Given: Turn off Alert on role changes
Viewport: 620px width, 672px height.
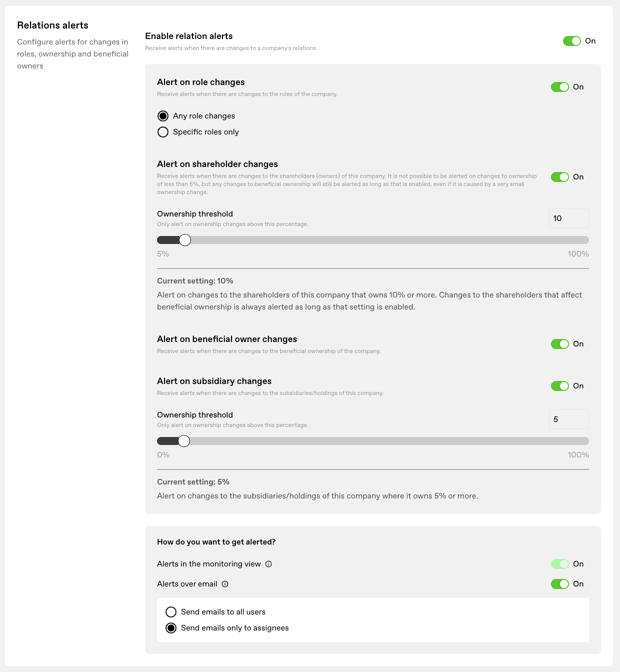Looking at the screenshot, I should pos(560,87).
